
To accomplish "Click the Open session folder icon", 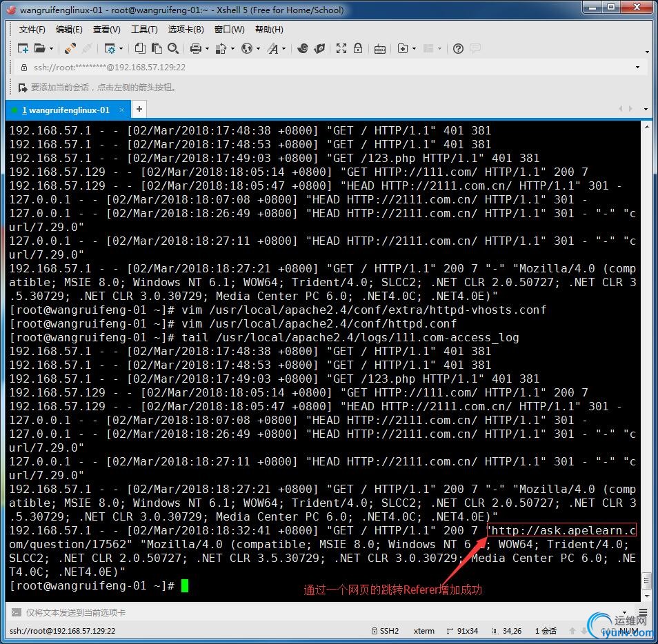I will click(39, 49).
